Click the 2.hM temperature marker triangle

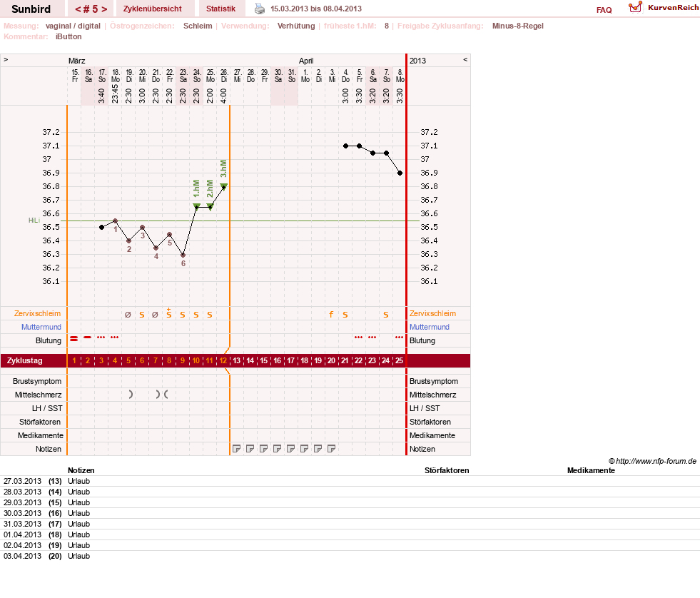pos(210,206)
